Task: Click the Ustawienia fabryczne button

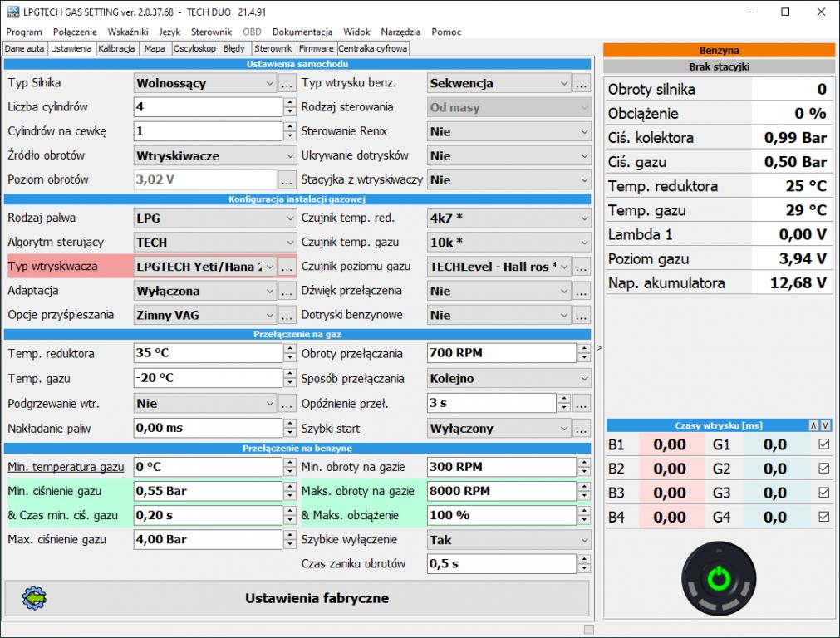Action: pyautogui.click(x=297, y=598)
